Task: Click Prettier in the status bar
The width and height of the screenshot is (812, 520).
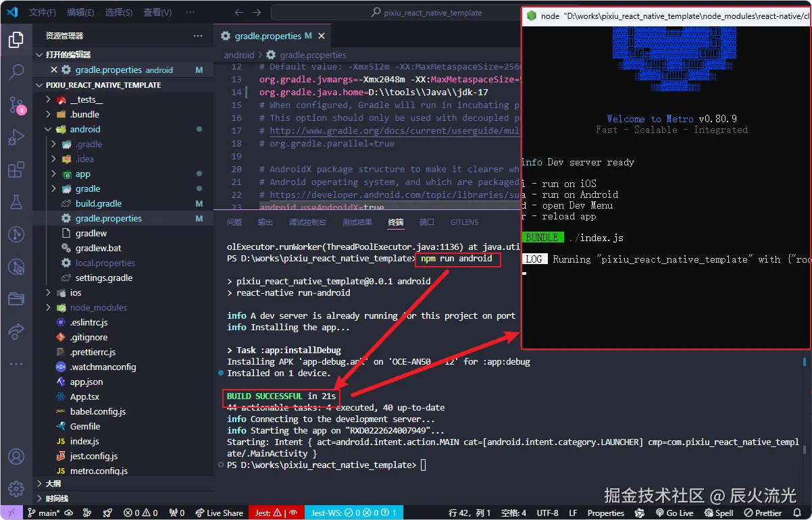Action: tap(762, 513)
